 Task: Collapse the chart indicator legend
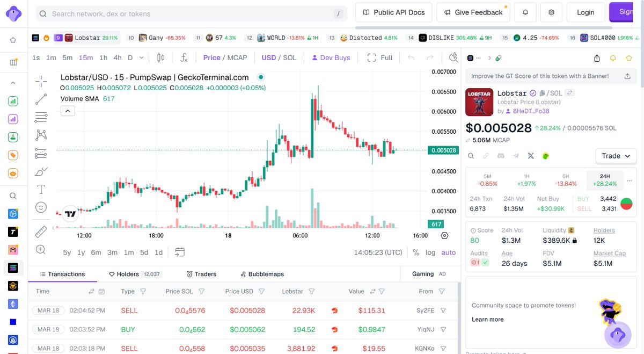tap(68, 111)
